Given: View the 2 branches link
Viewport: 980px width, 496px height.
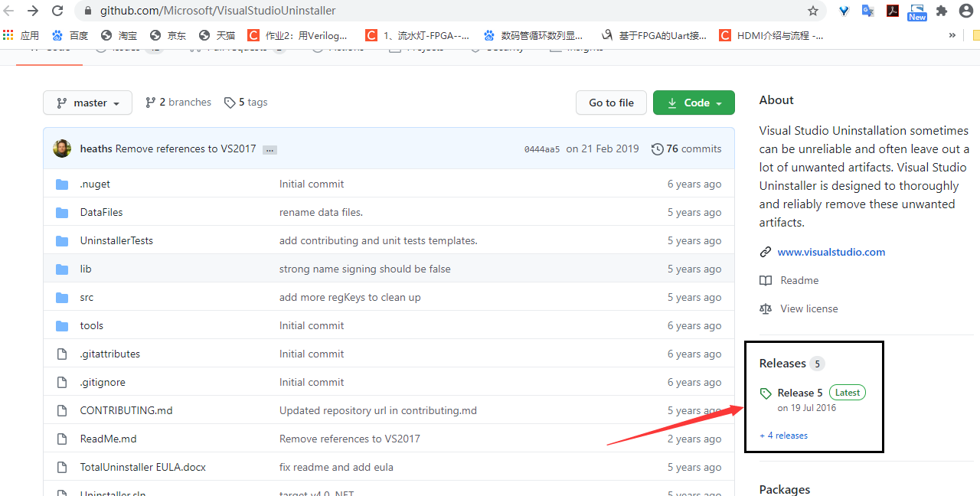Looking at the screenshot, I should tap(178, 103).
